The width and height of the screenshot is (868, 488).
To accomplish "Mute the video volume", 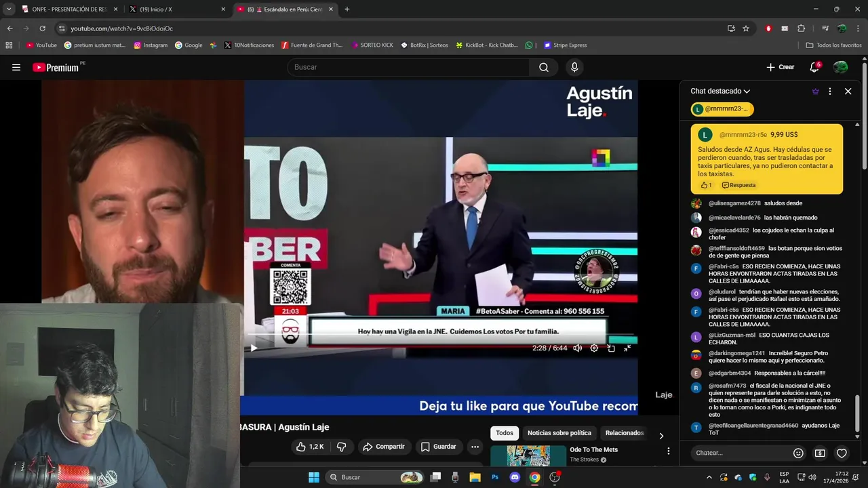I will [578, 348].
